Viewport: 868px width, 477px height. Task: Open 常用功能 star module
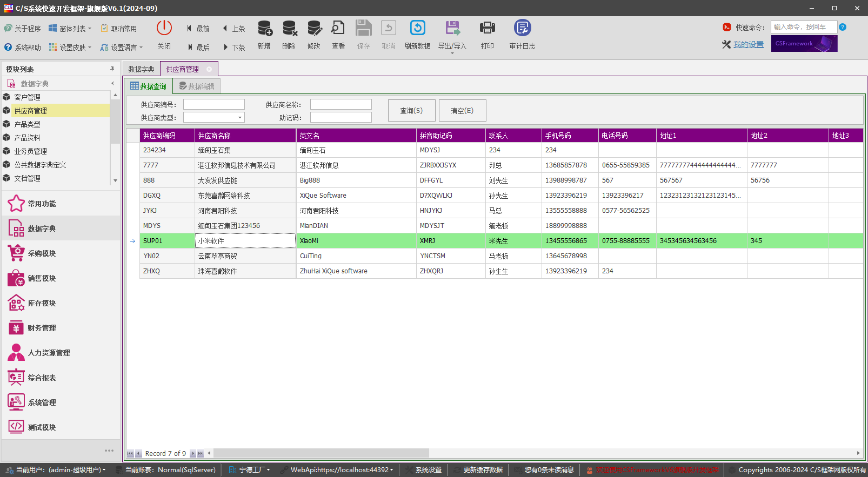(x=61, y=204)
